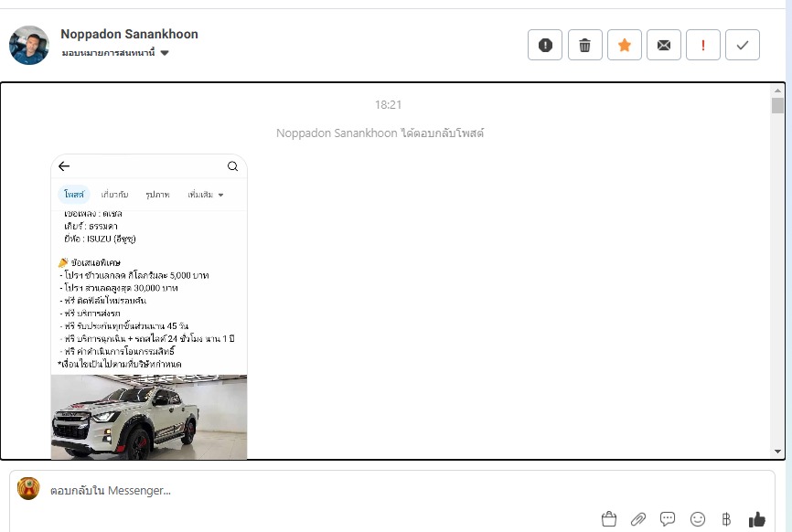
Task: Send a thumbs-up like
Action: (756, 519)
